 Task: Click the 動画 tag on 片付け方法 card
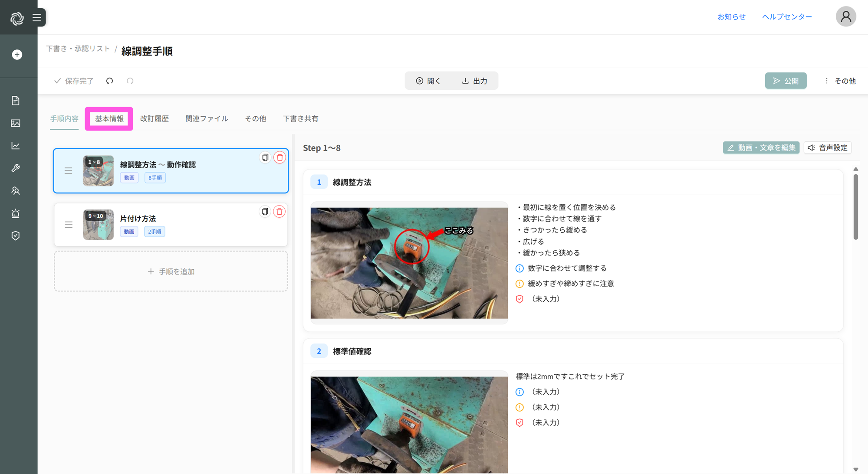pyautogui.click(x=129, y=232)
